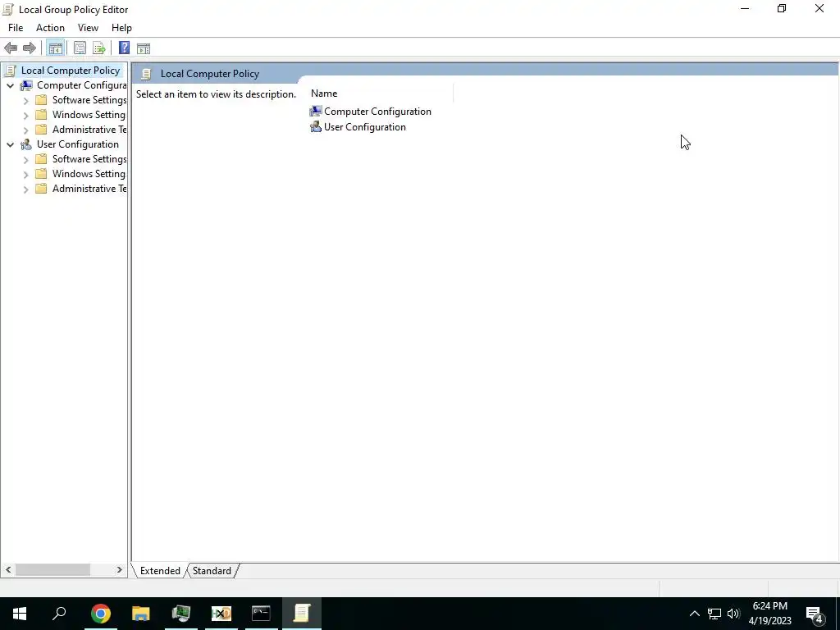Expand Administrative Templates under Computer Configuration
This screenshot has height=630, width=840.
click(25, 130)
